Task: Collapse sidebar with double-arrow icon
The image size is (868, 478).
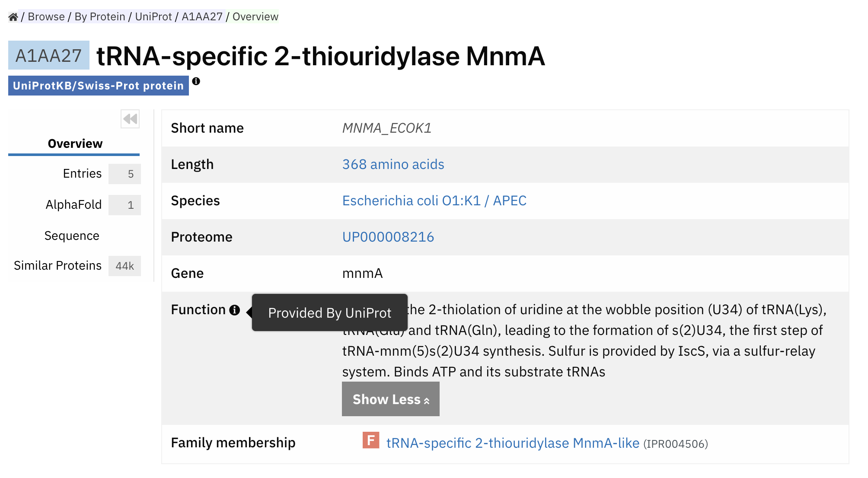Action: 130,119
